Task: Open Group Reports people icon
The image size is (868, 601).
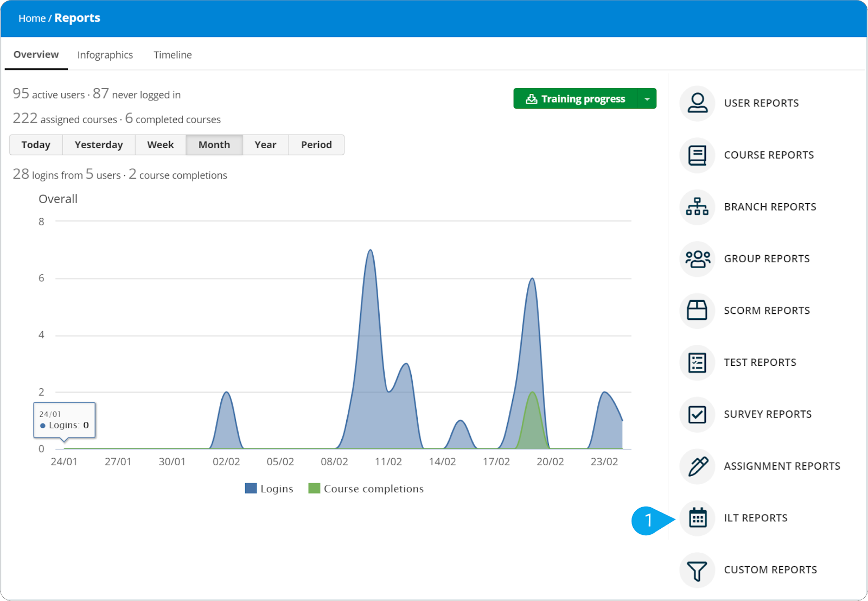Action: [697, 259]
